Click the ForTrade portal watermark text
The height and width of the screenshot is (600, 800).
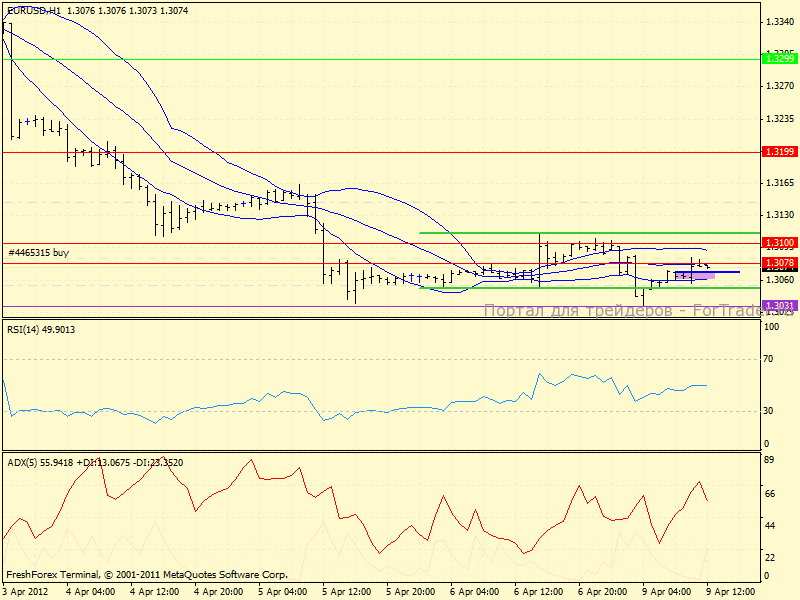click(620, 311)
